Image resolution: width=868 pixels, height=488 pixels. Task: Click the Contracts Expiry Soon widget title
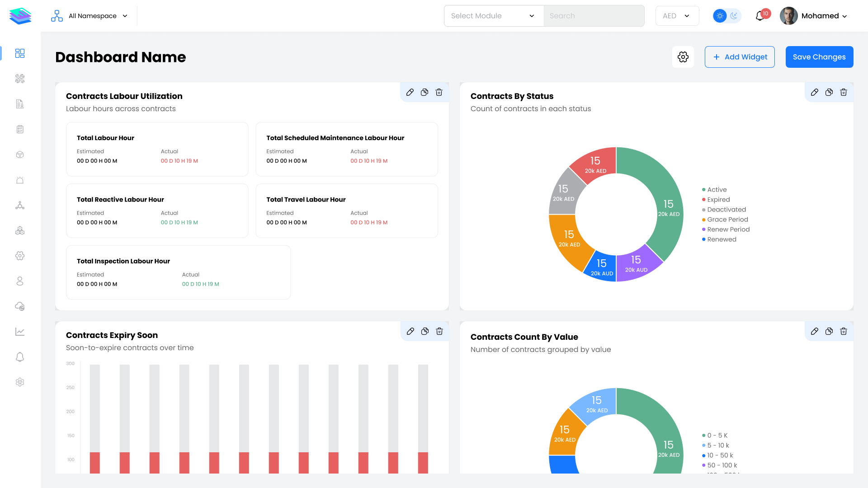coord(112,335)
